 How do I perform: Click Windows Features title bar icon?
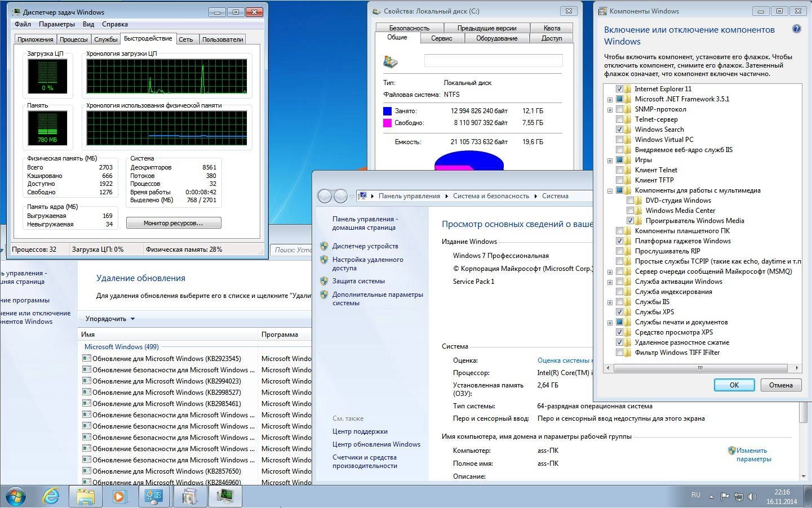(602, 11)
